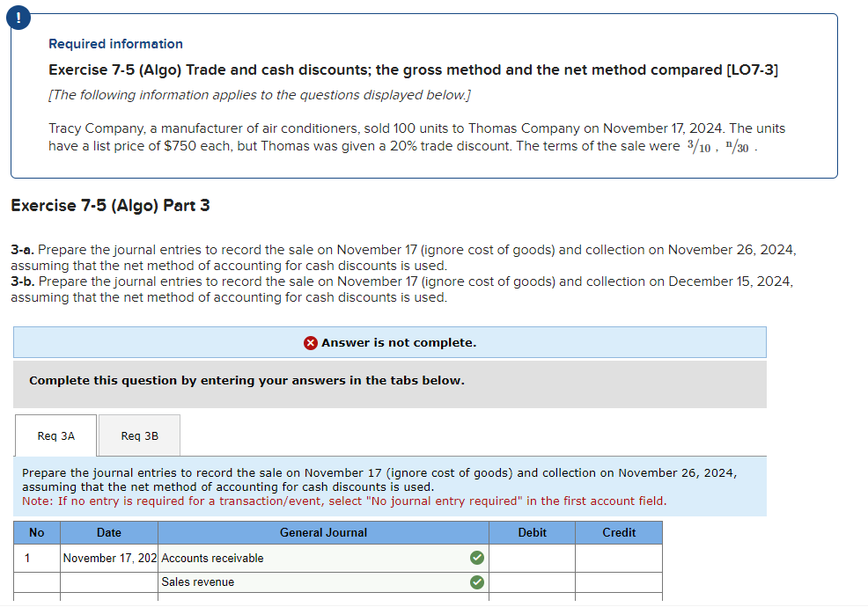Click the 3-a requirement label
This screenshot has height=607, width=868.
point(22,250)
